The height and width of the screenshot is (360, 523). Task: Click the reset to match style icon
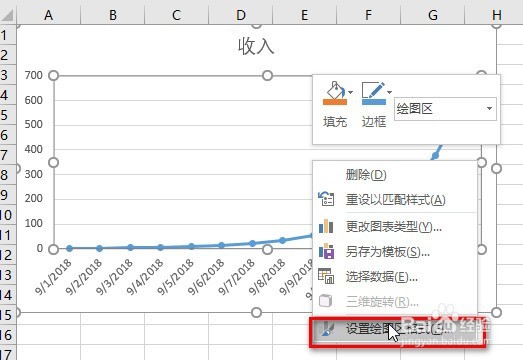pos(326,199)
